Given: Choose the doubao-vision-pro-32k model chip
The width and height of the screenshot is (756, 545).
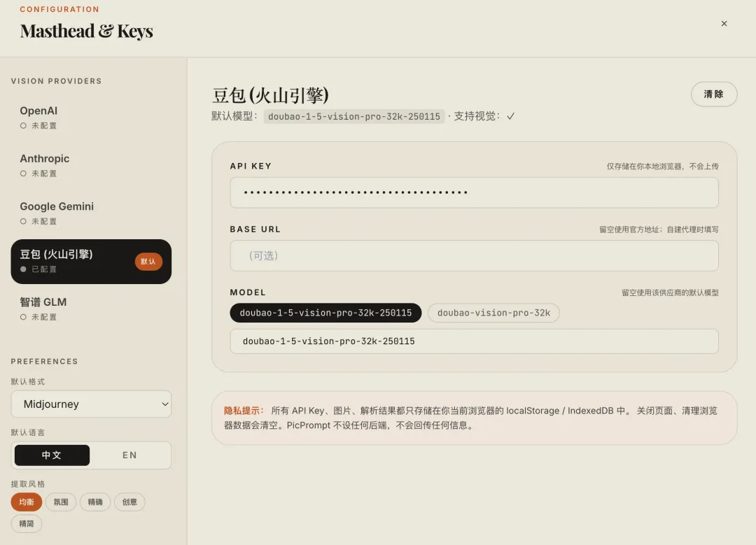Looking at the screenshot, I should (493, 313).
